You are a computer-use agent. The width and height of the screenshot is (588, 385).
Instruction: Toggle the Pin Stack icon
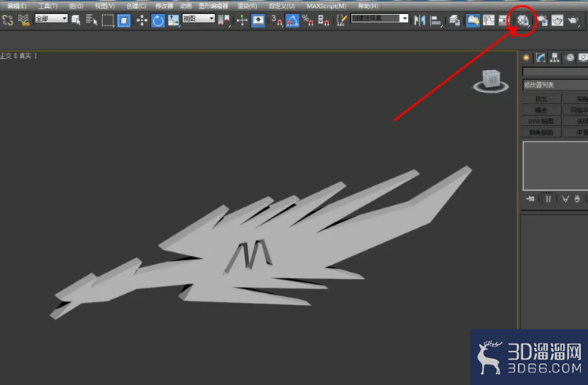(x=530, y=199)
